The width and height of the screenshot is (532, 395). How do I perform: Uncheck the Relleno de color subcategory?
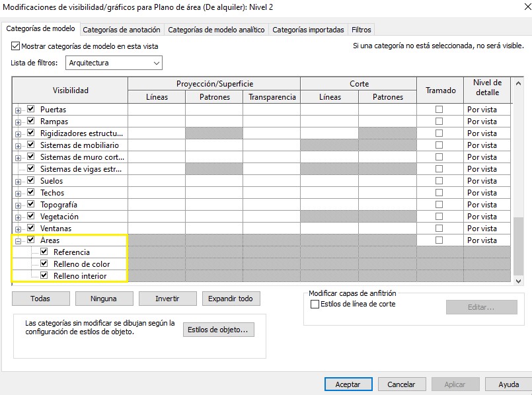point(44,264)
